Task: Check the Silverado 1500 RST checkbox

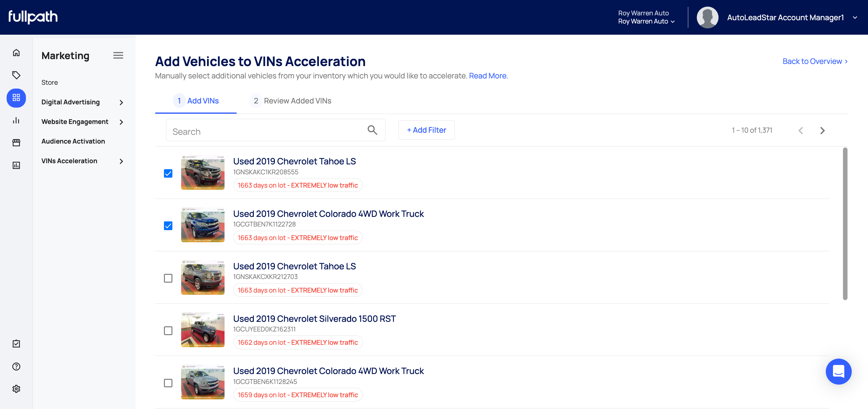Action: pyautogui.click(x=168, y=331)
